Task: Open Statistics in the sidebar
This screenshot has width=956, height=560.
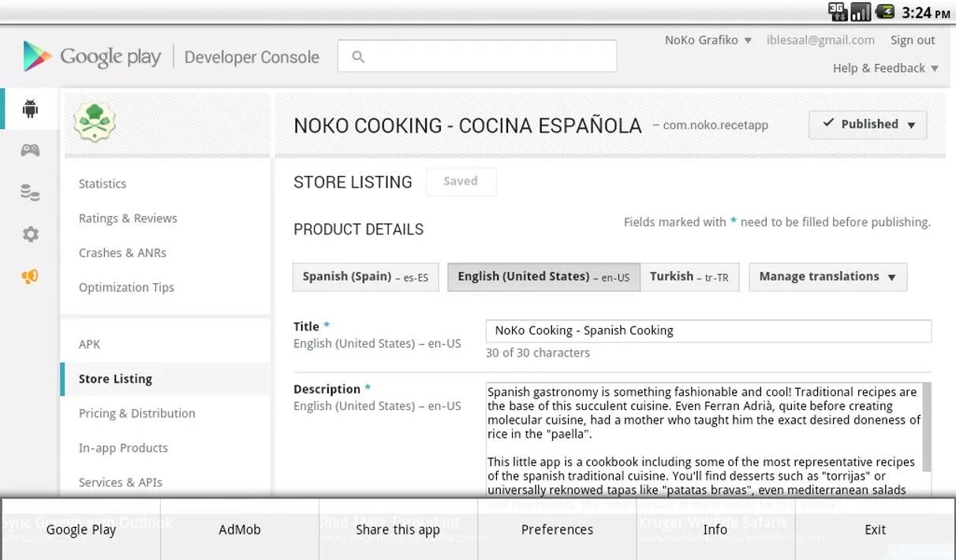Action: point(103,184)
